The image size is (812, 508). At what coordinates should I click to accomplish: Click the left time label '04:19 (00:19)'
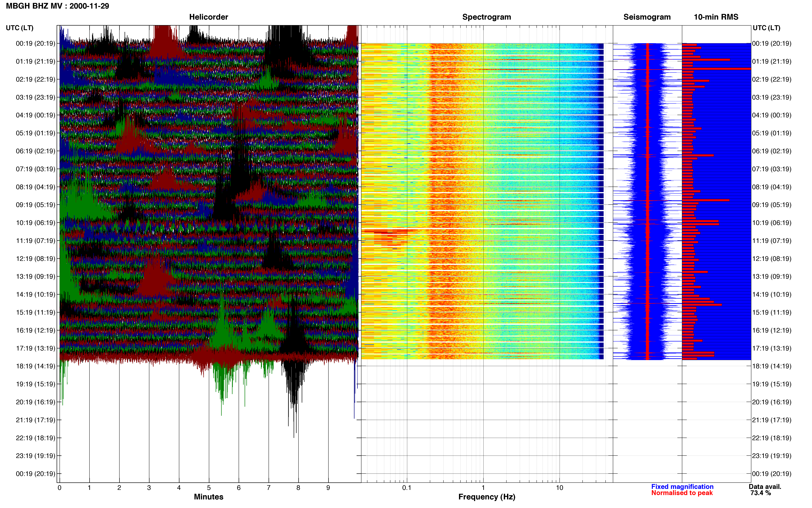[x=36, y=115]
